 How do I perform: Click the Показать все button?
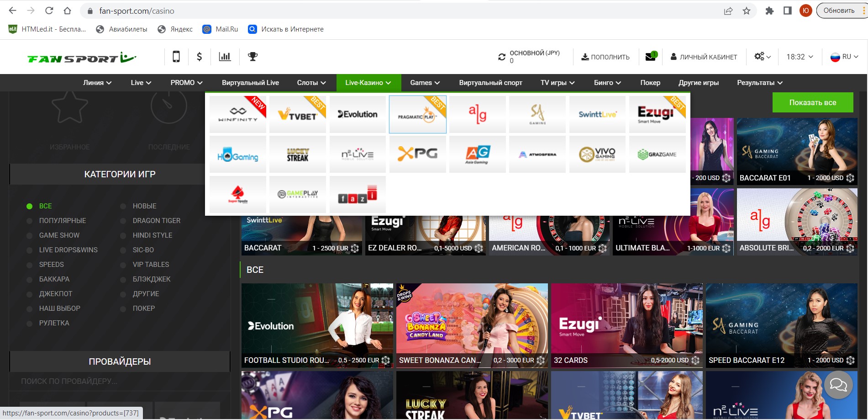tap(813, 102)
